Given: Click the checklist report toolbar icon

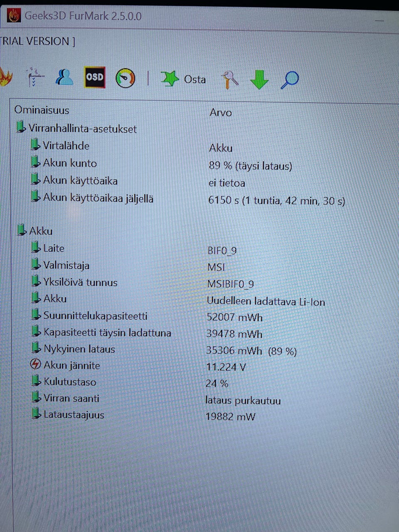Looking at the screenshot, I should [35, 77].
